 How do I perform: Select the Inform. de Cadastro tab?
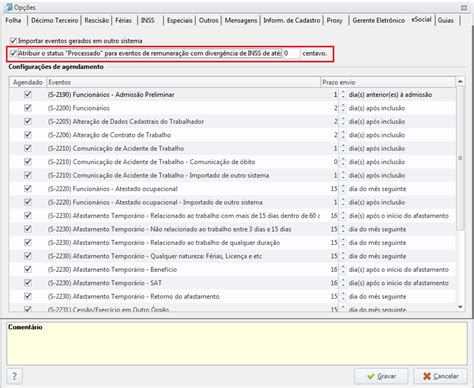point(292,20)
